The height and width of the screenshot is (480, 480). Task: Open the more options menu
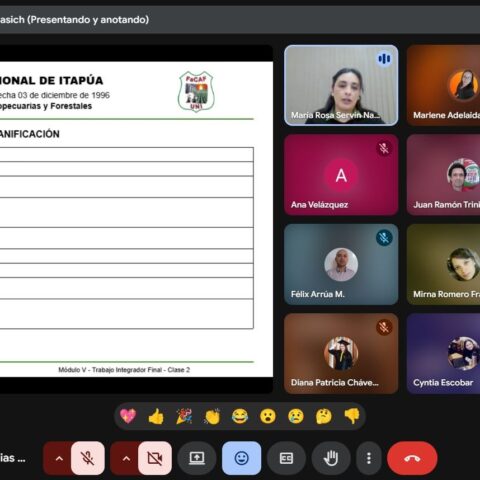point(369,458)
